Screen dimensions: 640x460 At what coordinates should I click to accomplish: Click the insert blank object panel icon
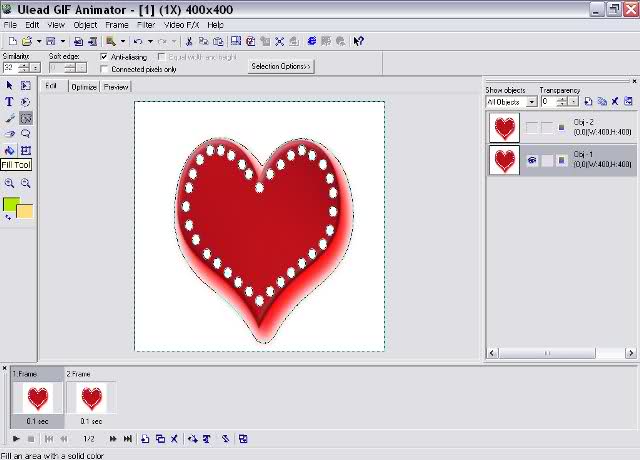pyautogui.click(x=588, y=101)
